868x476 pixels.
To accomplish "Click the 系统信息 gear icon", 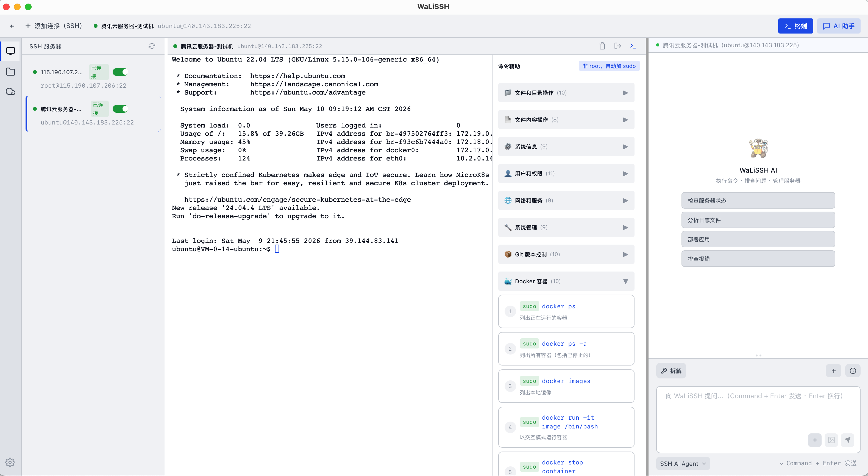I will (x=508, y=147).
